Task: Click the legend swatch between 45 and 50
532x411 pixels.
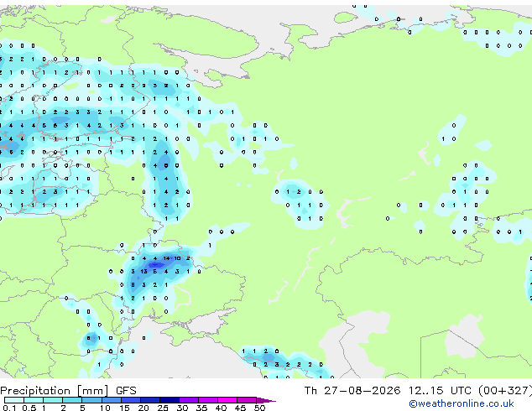Action: pyautogui.click(x=247, y=400)
